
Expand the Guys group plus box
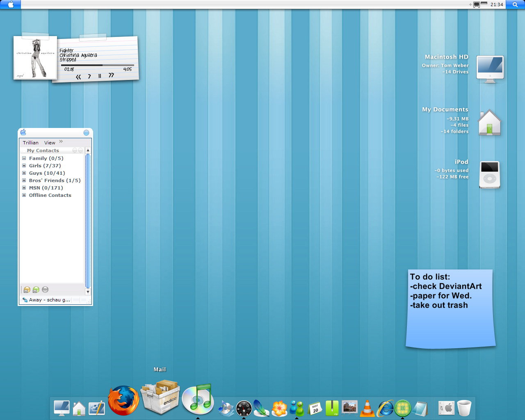pyautogui.click(x=24, y=173)
